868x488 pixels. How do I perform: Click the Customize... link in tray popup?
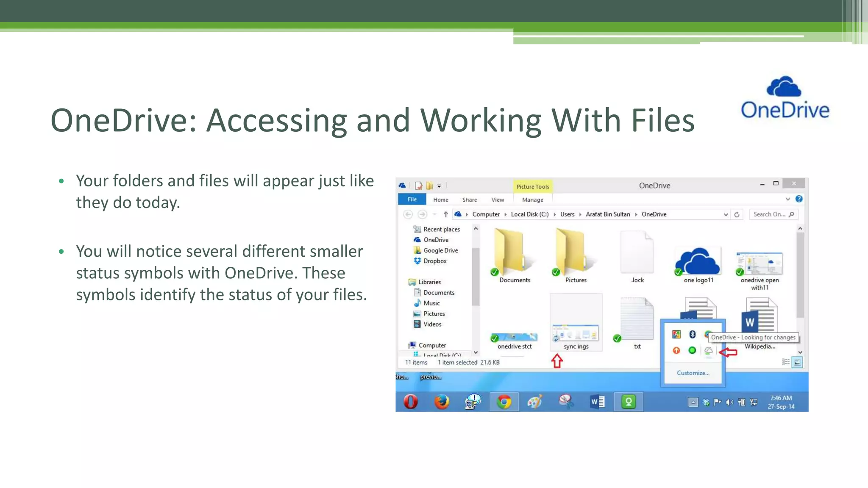(x=693, y=373)
